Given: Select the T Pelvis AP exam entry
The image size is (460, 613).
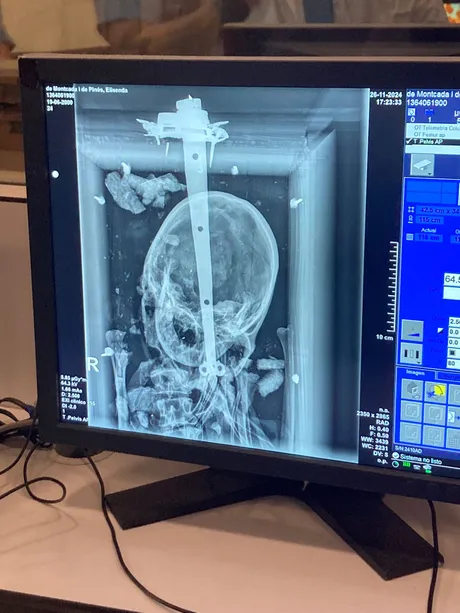Looking at the screenshot, I should (x=435, y=142).
